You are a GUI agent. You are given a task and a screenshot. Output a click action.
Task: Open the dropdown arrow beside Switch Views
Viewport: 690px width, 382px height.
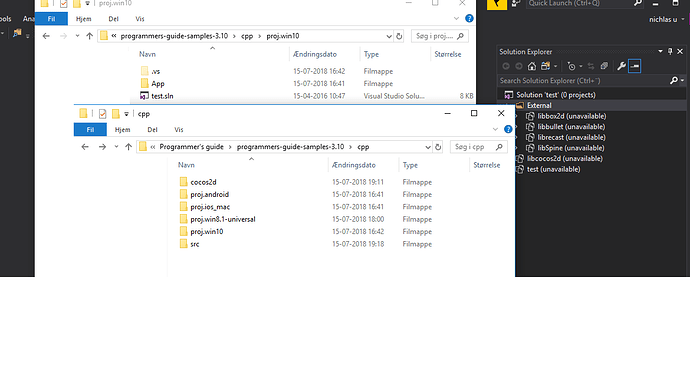point(555,66)
